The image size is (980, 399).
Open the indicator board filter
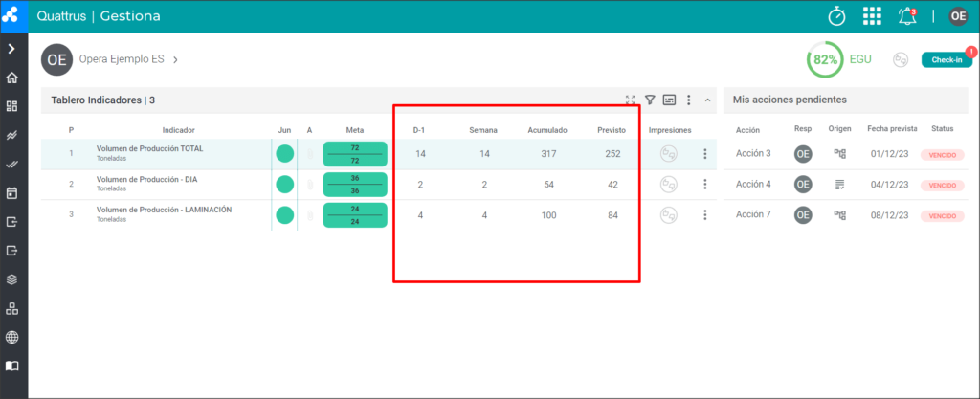650,100
